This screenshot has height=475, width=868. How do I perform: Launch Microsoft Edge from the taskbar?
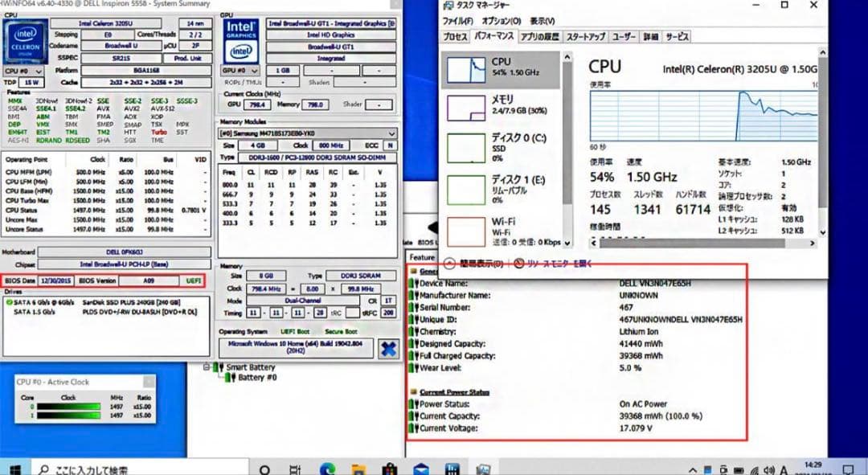point(326,469)
